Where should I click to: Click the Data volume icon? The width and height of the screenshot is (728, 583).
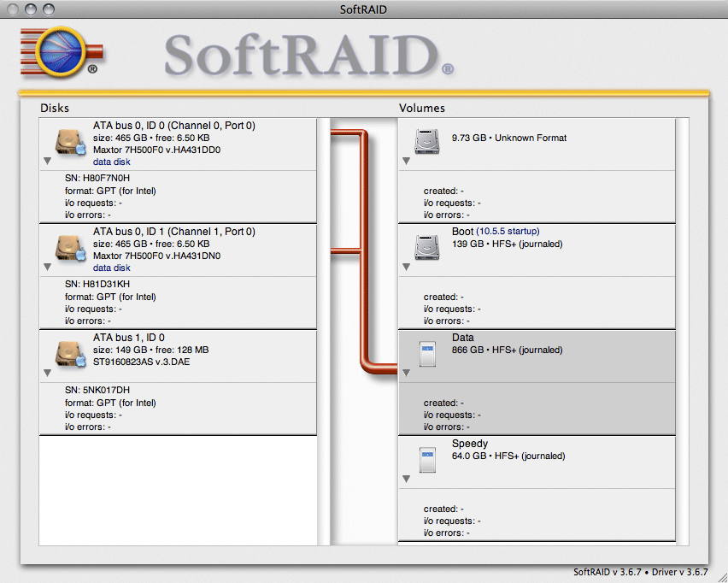pyautogui.click(x=427, y=354)
